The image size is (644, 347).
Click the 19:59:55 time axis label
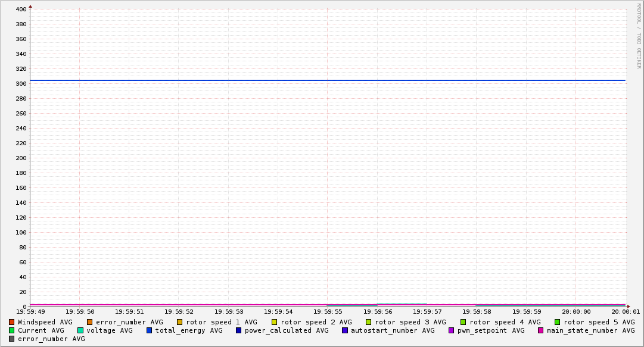[327, 311]
